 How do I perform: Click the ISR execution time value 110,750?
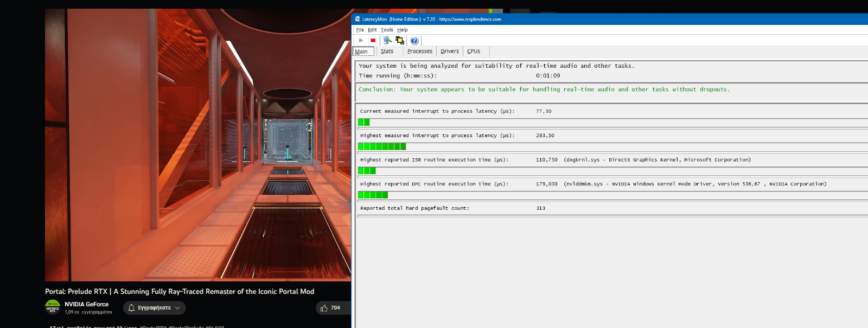coord(547,160)
